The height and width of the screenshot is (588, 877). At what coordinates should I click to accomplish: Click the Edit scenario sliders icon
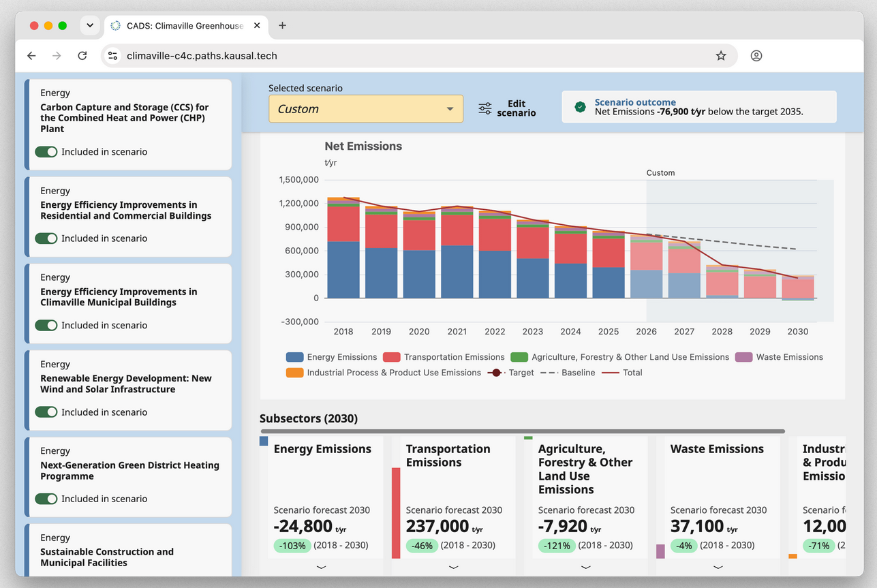(485, 109)
